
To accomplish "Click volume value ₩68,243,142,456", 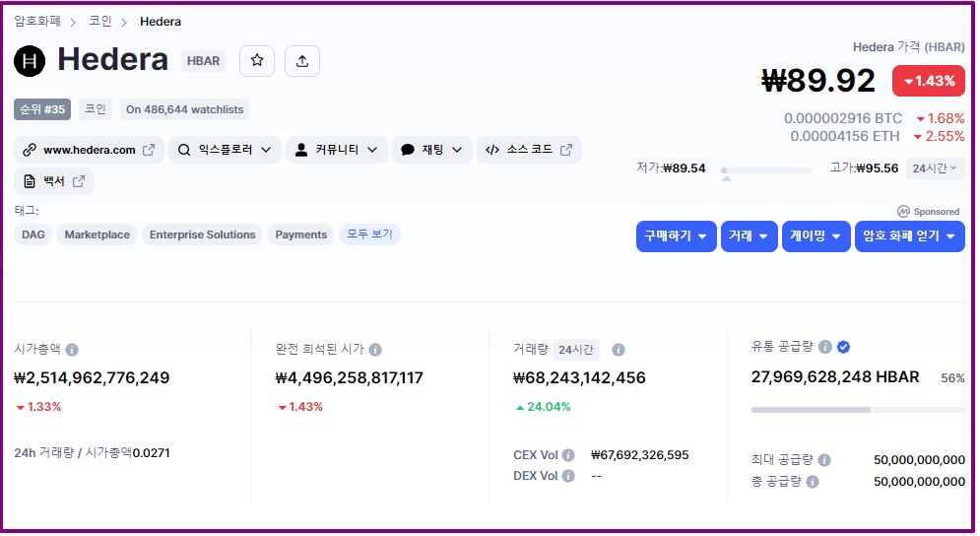I will point(579,377).
